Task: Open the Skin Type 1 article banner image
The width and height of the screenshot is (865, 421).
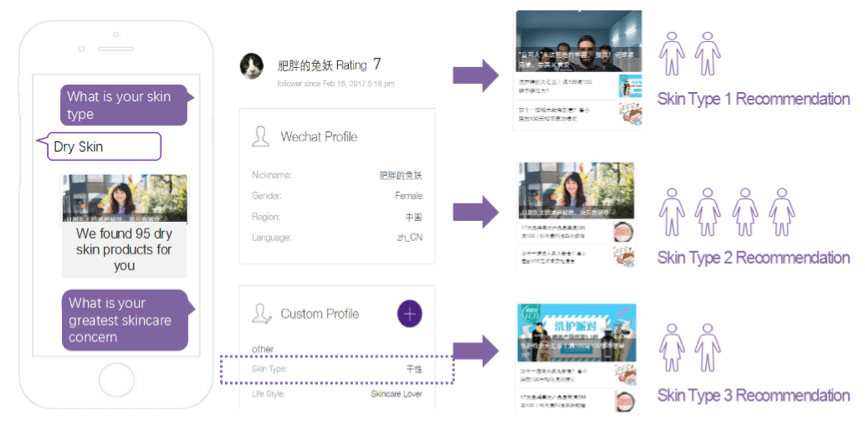Action: [577, 41]
